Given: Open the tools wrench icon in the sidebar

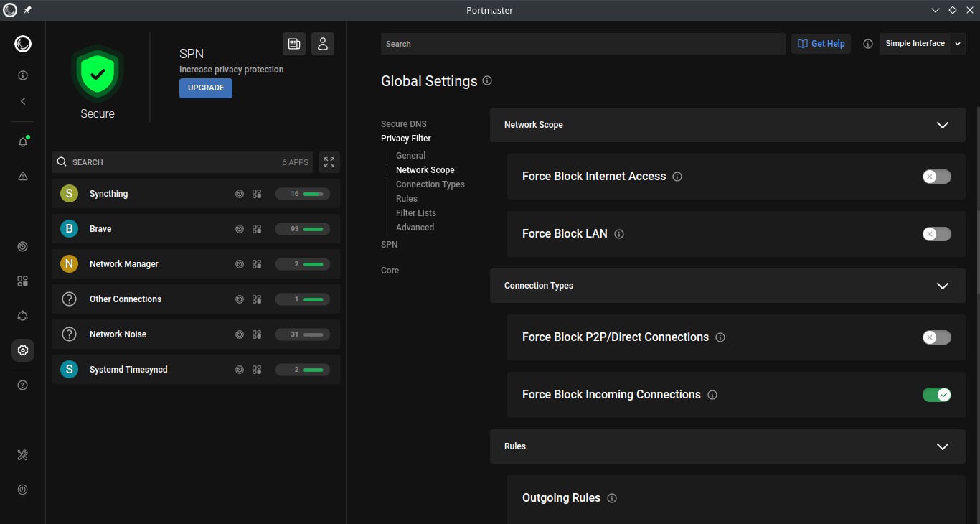Looking at the screenshot, I should (x=23, y=455).
